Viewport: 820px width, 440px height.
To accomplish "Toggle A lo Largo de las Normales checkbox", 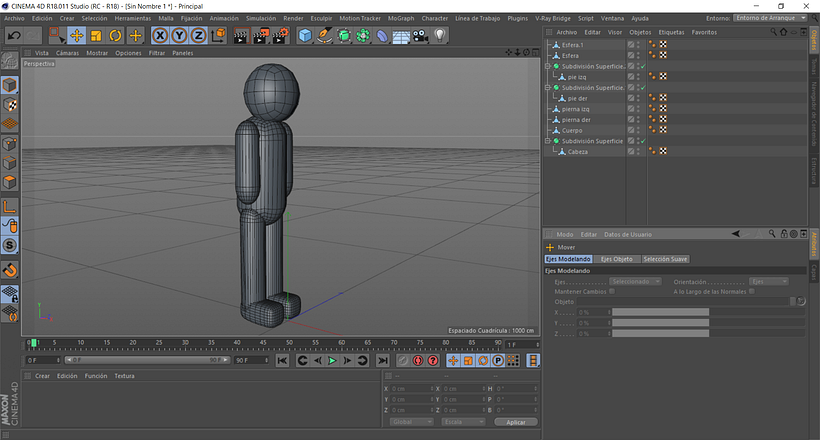I will pyautogui.click(x=751, y=291).
